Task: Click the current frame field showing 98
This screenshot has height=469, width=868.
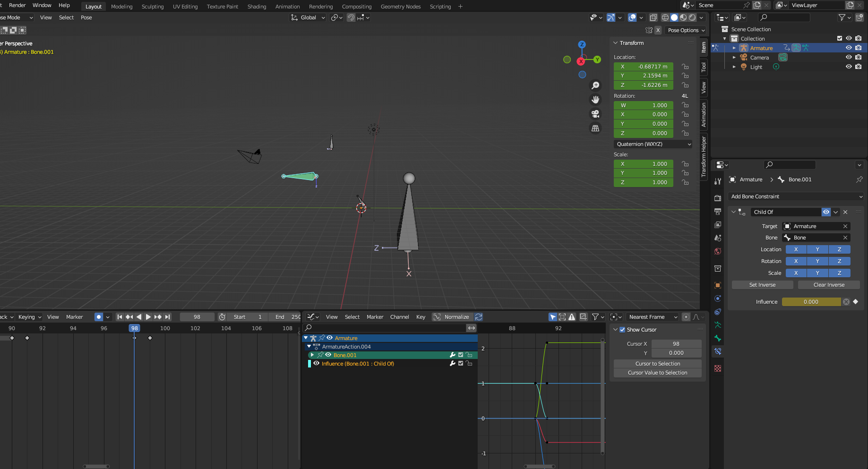Action: (197, 317)
